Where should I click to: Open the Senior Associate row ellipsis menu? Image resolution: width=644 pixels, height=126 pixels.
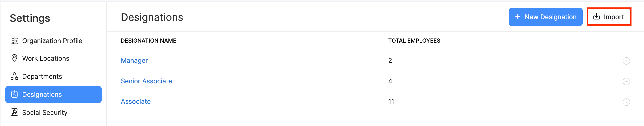[626, 82]
